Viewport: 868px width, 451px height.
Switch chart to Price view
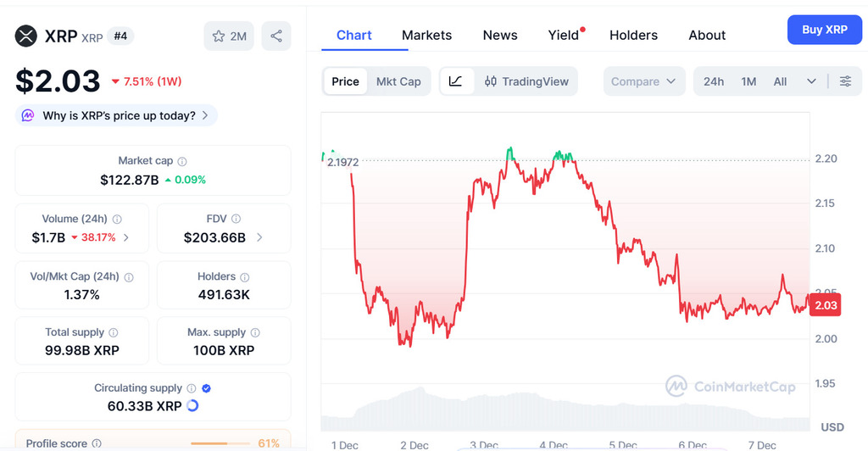(345, 81)
